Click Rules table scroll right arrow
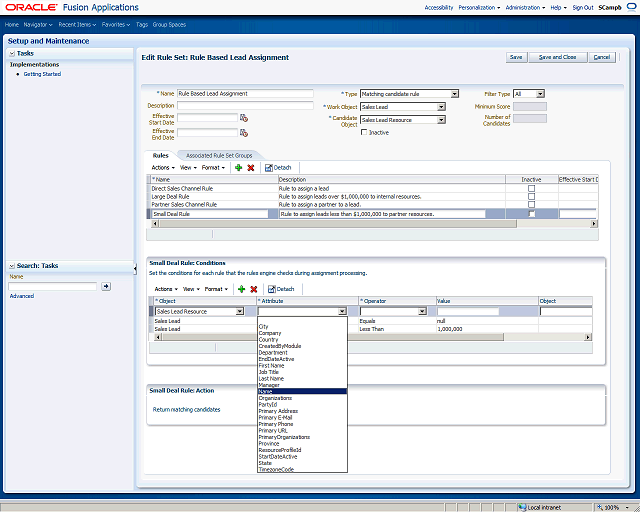This screenshot has height=512, width=640. click(x=594, y=223)
